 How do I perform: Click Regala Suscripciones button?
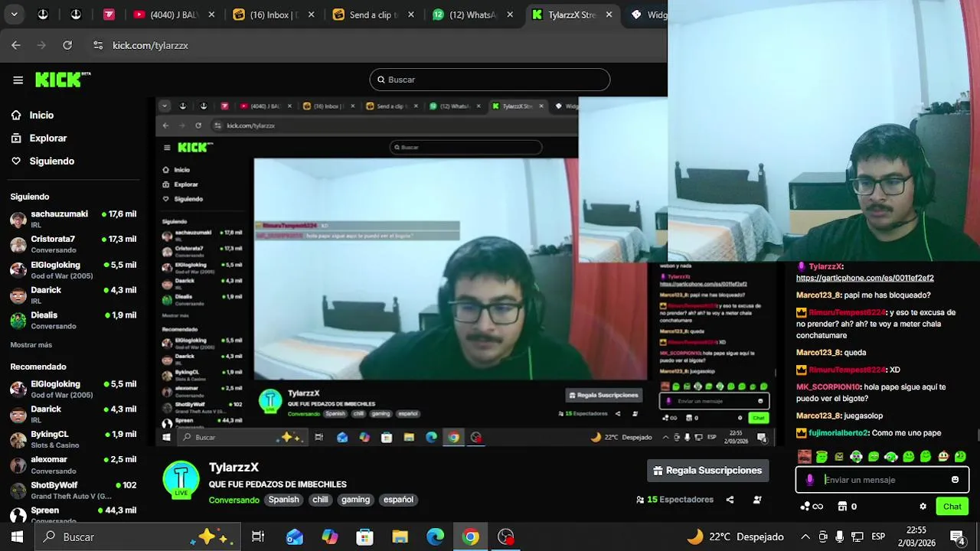[708, 471]
